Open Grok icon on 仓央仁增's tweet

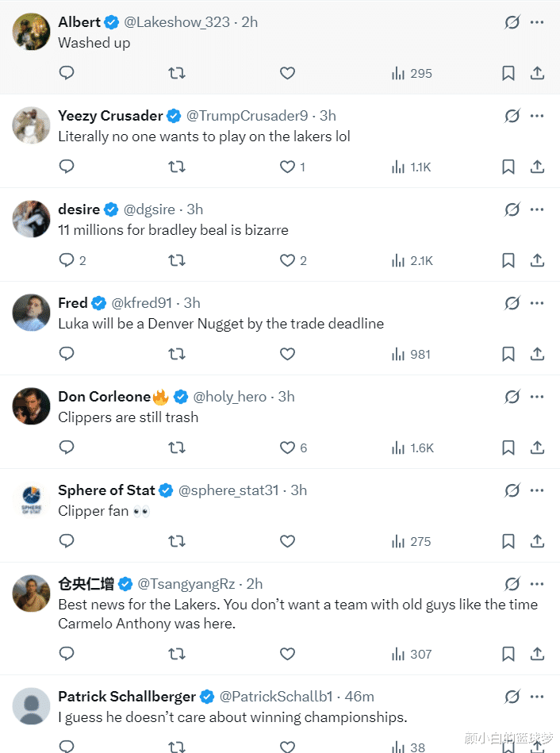tap(512, 584)
